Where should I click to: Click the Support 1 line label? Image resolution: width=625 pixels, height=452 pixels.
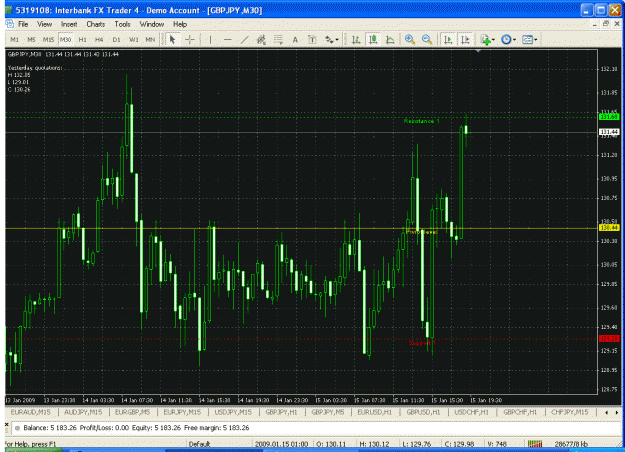pyautogui.click(x=422, y=343)
